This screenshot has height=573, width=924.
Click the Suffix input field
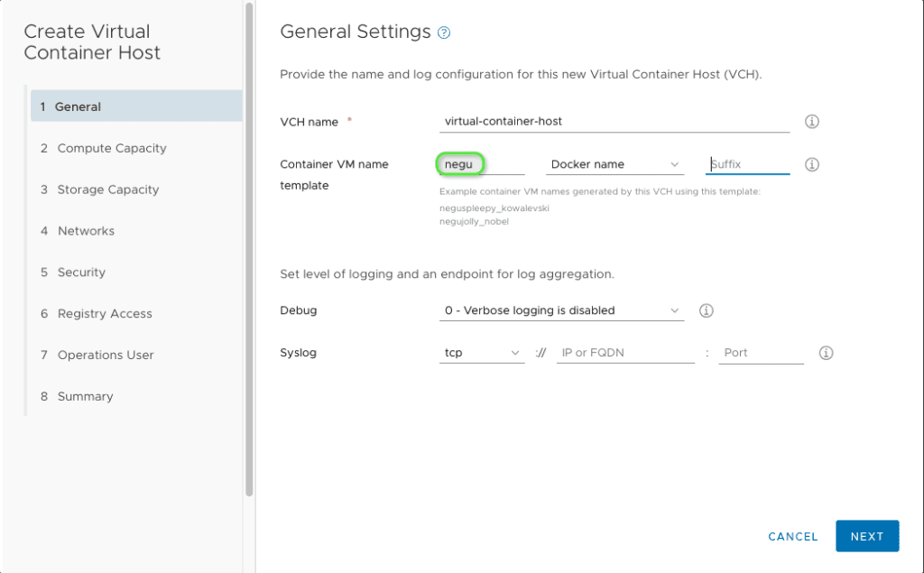coord(747,164)
